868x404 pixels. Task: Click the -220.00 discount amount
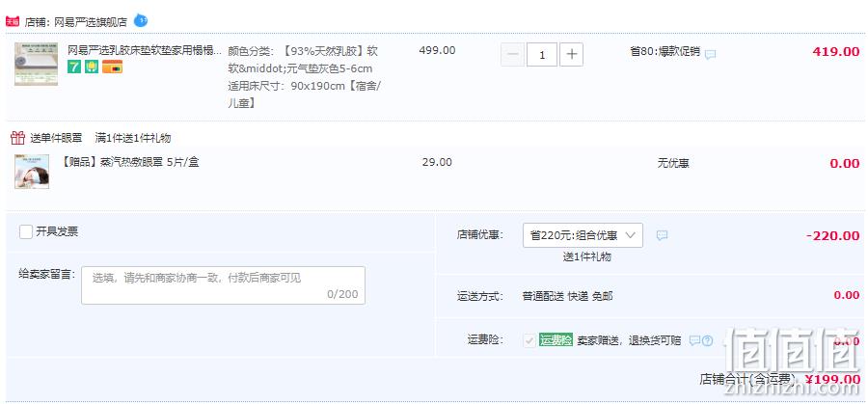pyautogui.click(x=833, y=236)
